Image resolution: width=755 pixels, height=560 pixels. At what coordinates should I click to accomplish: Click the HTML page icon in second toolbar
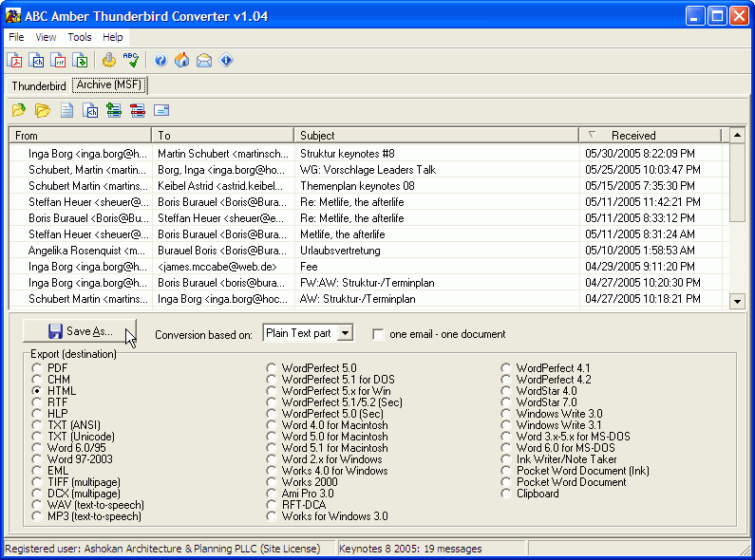click(90, 111)
